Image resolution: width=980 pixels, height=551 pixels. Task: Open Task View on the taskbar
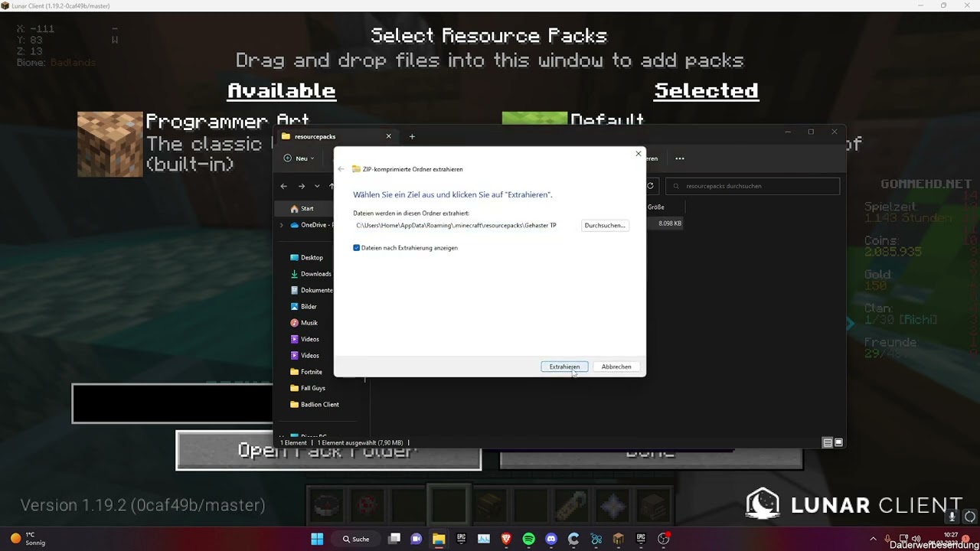click(394, 539)
